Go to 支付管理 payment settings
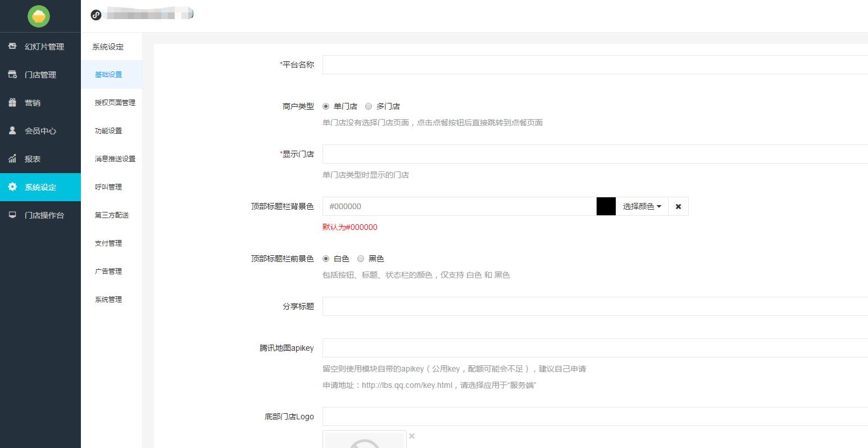The image size is (868, 448). 108,243
